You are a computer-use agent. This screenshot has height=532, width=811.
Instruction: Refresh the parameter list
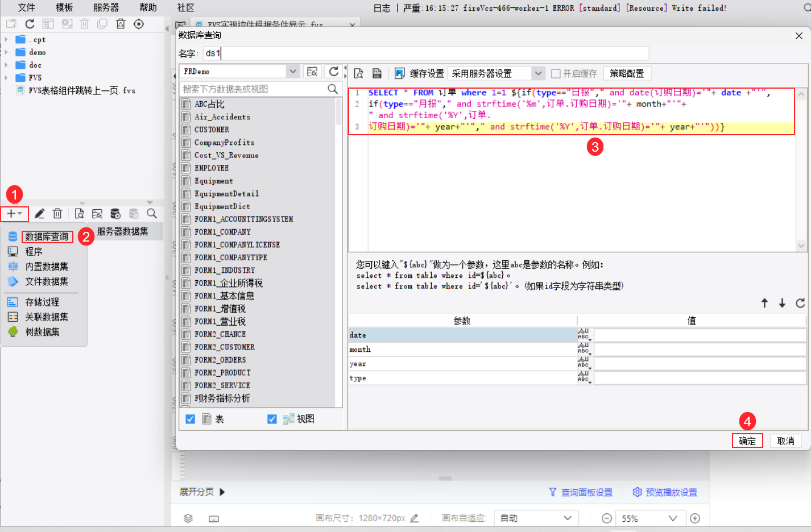click(x=800, y=303)
